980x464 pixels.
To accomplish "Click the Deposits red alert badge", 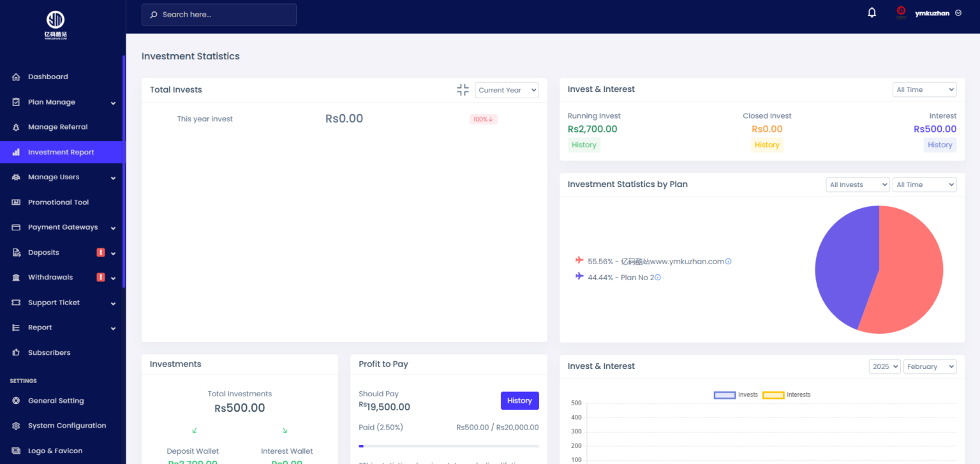I will click(100, 253).
